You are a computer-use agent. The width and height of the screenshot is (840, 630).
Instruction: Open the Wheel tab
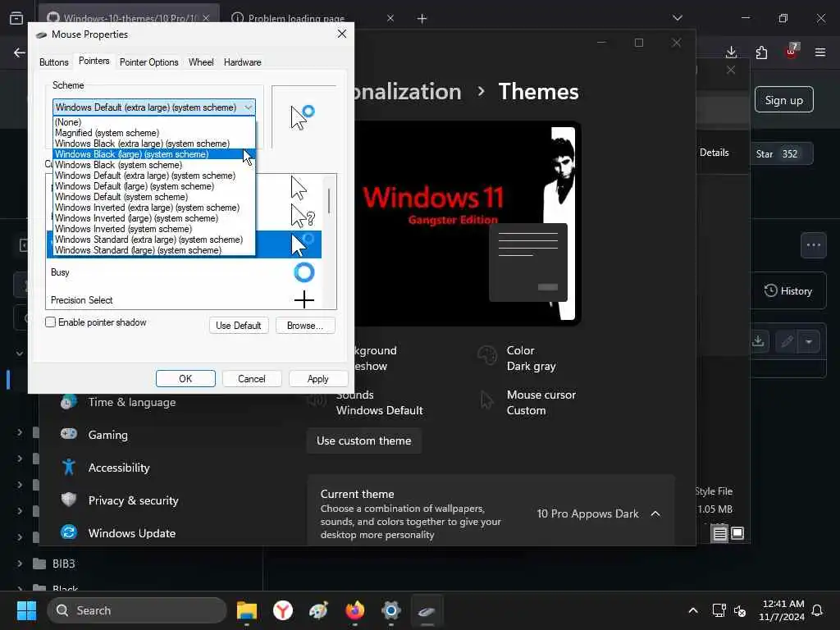click(x=201, y=62)
